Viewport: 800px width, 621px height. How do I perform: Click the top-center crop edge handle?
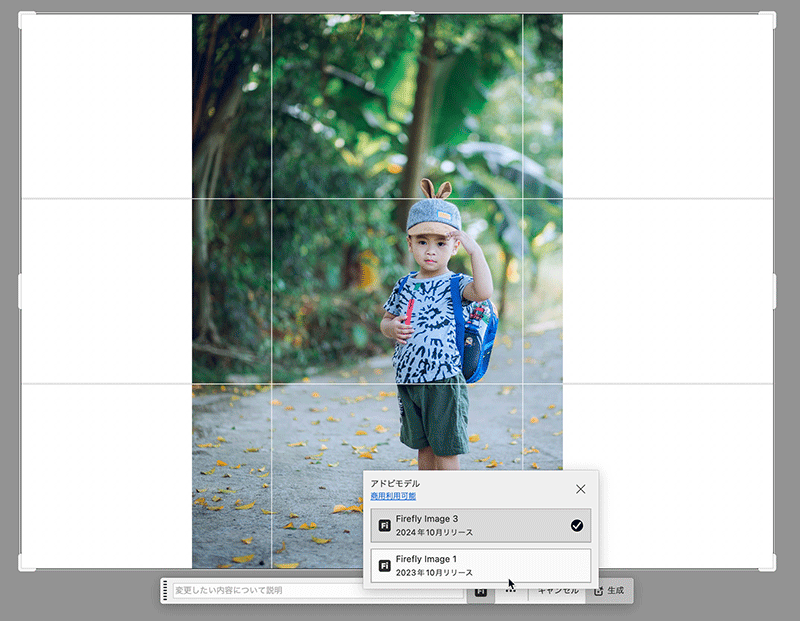(x=397, y=13)
